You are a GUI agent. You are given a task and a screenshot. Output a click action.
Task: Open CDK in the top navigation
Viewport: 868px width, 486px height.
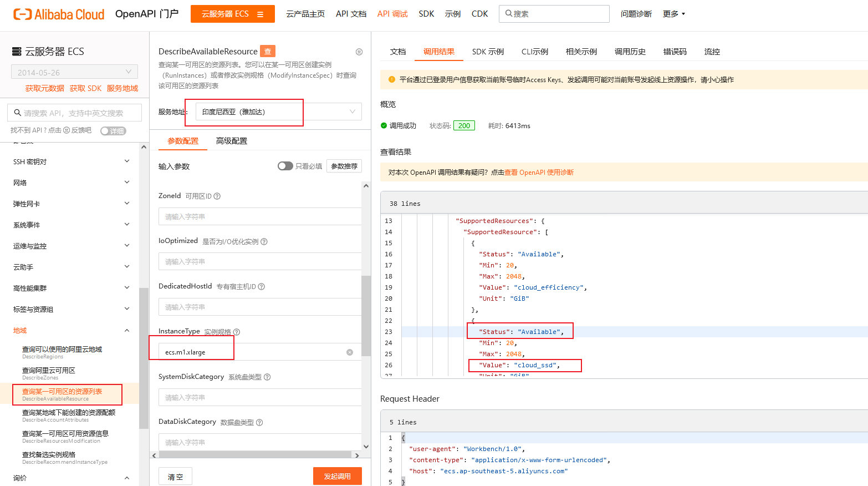click(x=480, y=14)
